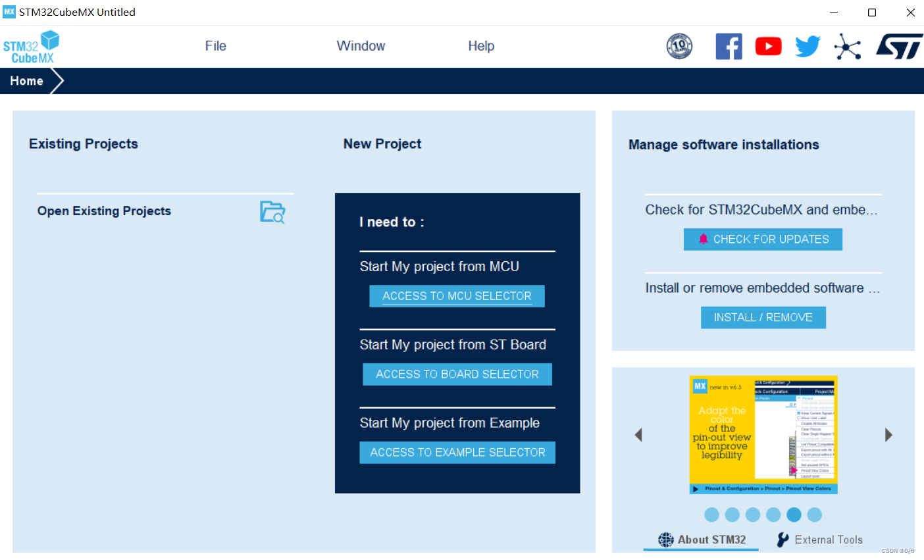Go to Home breadcrumb
924x560 pixels.
[27, 81]
